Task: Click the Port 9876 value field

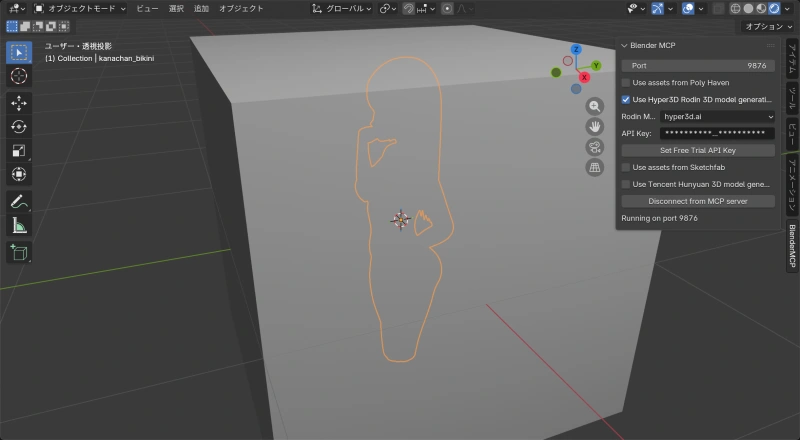Action: (698, 65)
